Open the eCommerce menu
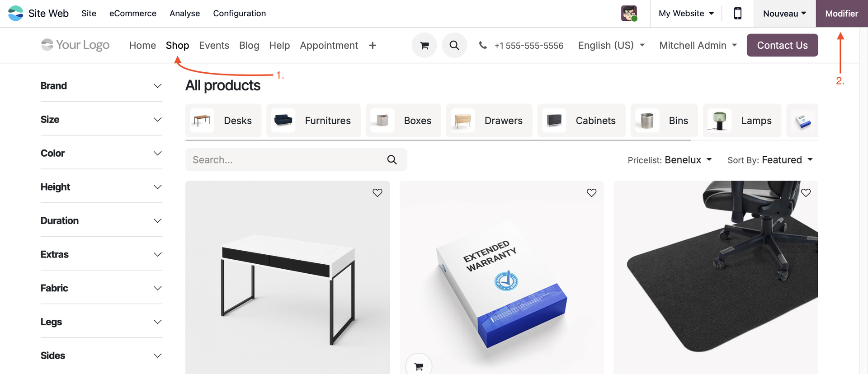868x374 pixels. coord(133,14)
